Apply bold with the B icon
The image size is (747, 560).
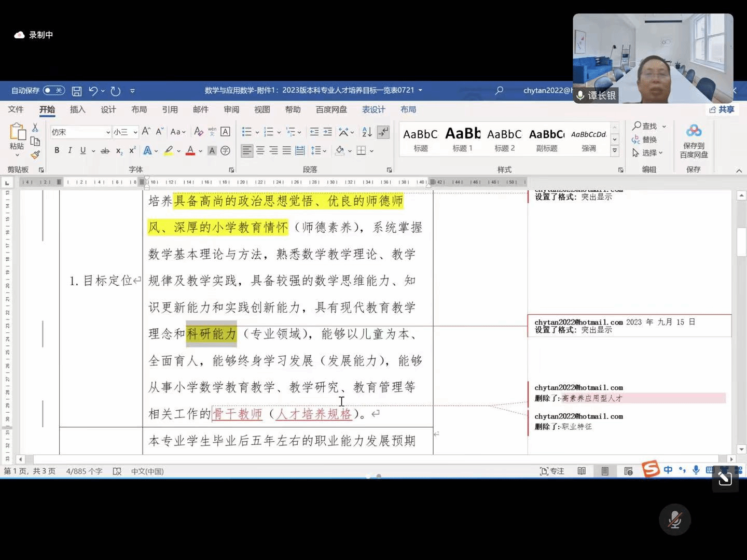click(x=57, y=150)
